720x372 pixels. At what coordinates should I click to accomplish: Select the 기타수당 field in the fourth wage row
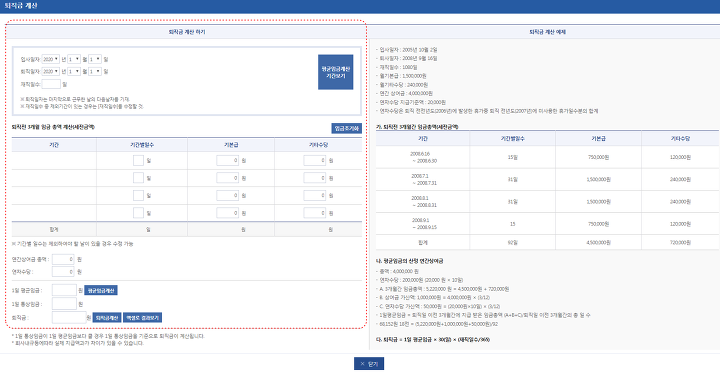click(315, 213)
